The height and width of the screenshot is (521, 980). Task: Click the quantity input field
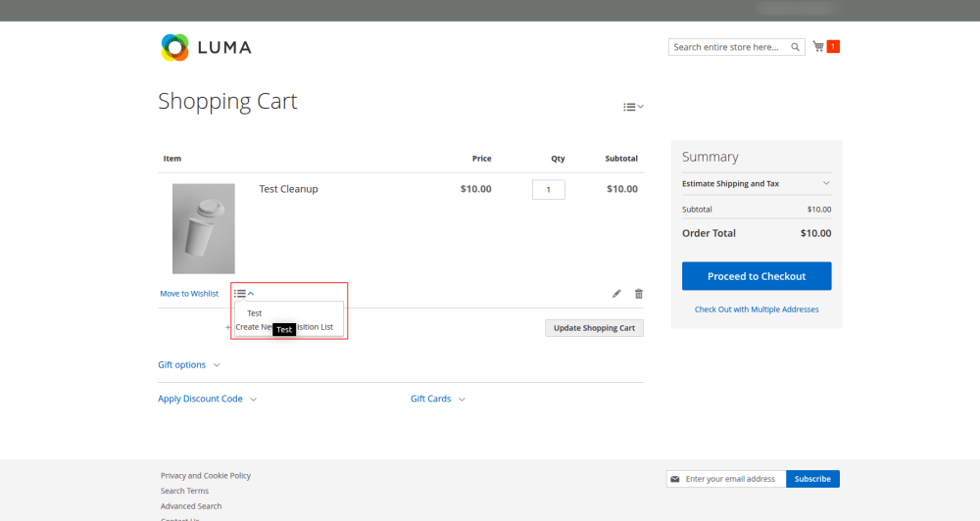(549, 189)
